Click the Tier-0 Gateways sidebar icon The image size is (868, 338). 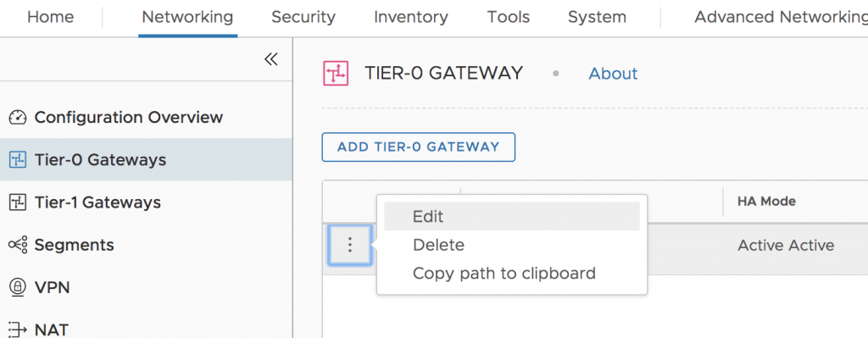pos(19,160)
